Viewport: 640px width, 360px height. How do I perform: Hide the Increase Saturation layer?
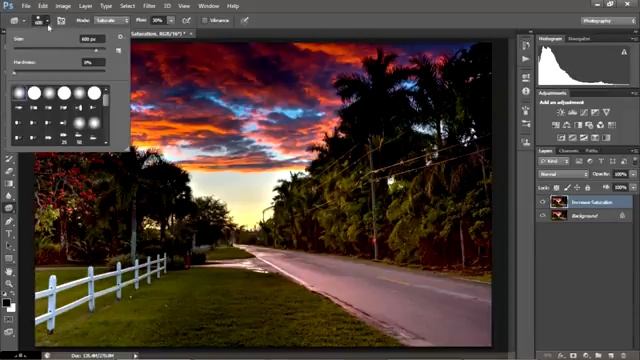point(542,202)
